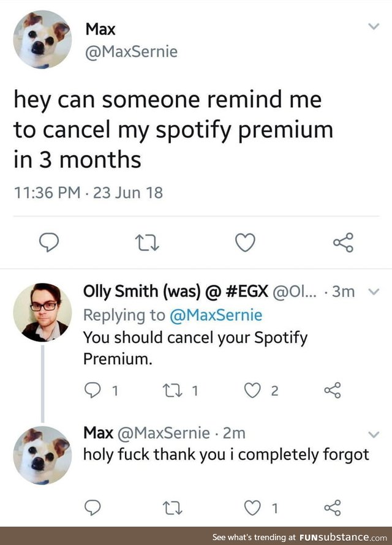The width and height of the screenshot is (392, 545).
Task: Retweet Max's 'completely forgot' reply
Action: (x=173, y=508)
